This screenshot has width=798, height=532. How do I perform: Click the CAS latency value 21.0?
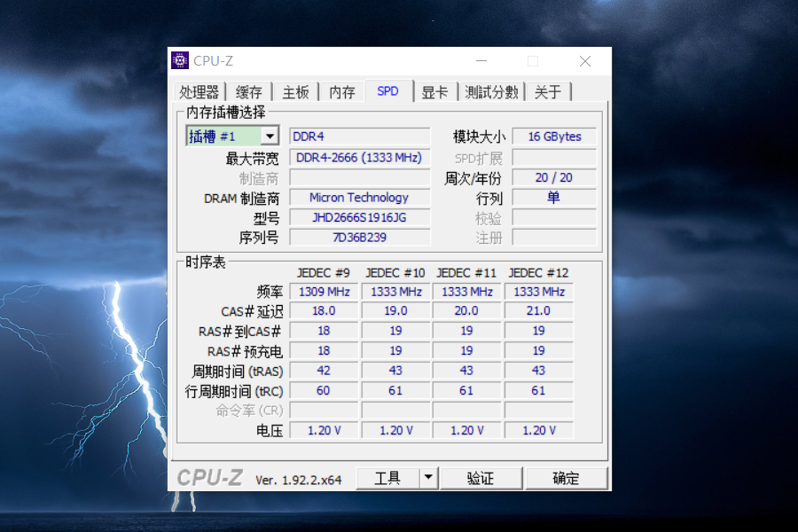click(x=538, y=310)
